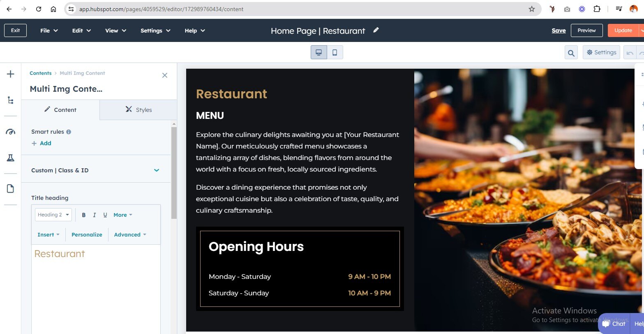Open the Heading 2 style dropdown
This screenshot has height=334, width=644.
click(53, 215)
